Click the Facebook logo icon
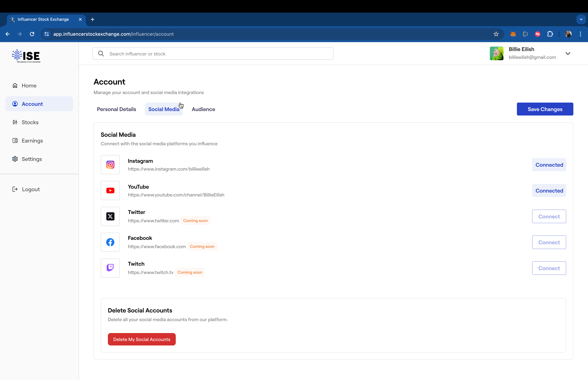Screen dimensions: 588x380 pyautogui.click(x=110, y=242)
